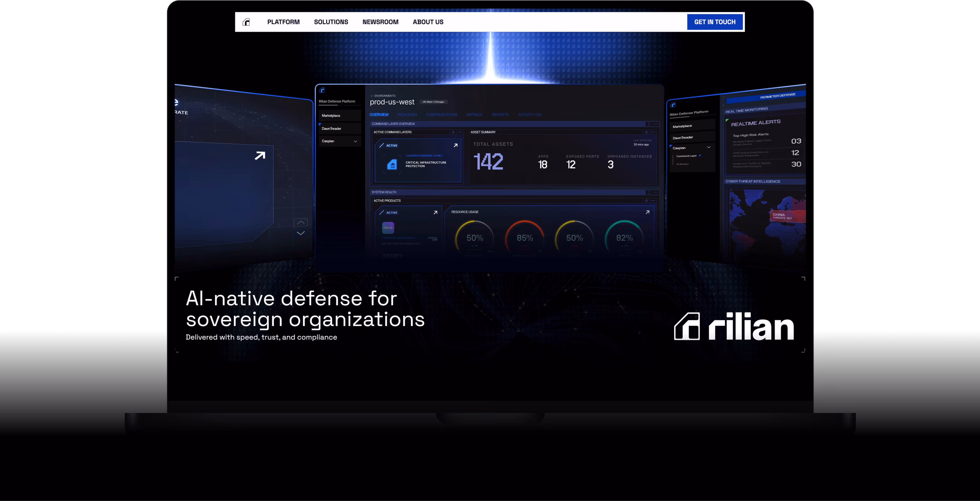Switch to the Overview tab
The height and width of the screenshot is (501, 980).
tap(379, 115)
